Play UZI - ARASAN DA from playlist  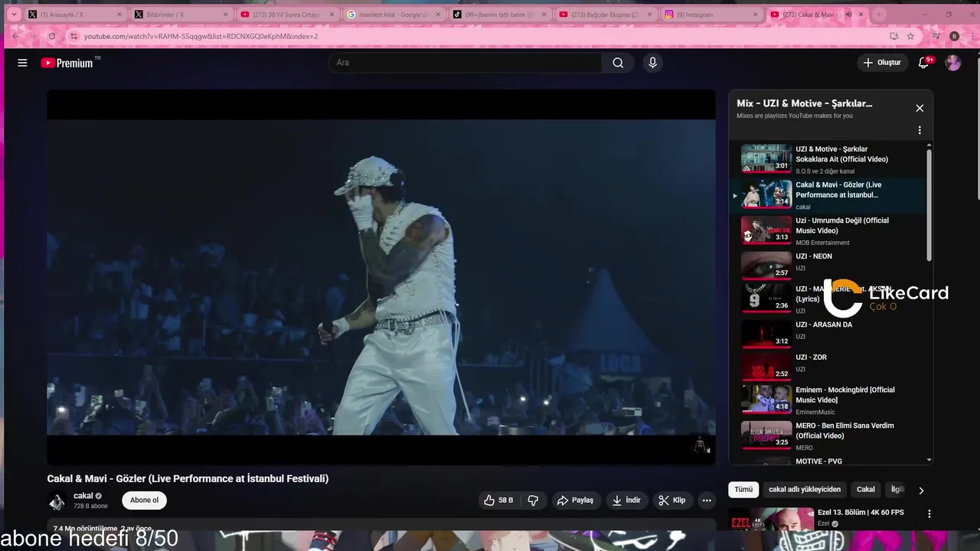pos(831,332)
